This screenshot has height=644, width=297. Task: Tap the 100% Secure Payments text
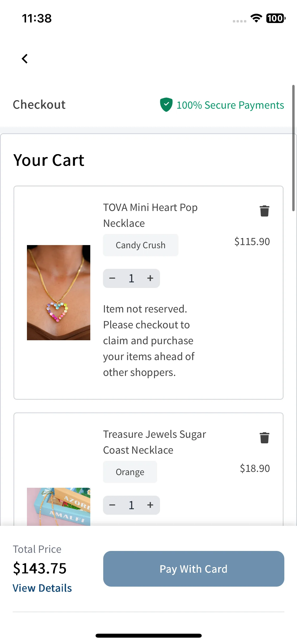coord(230,105)
